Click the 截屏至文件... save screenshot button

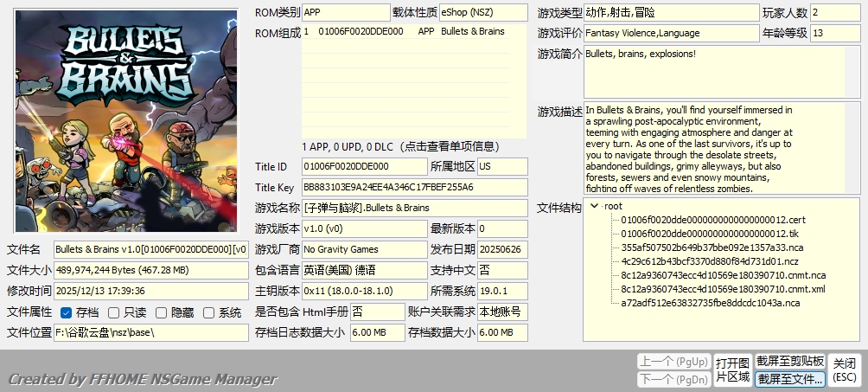pos(790,379)
